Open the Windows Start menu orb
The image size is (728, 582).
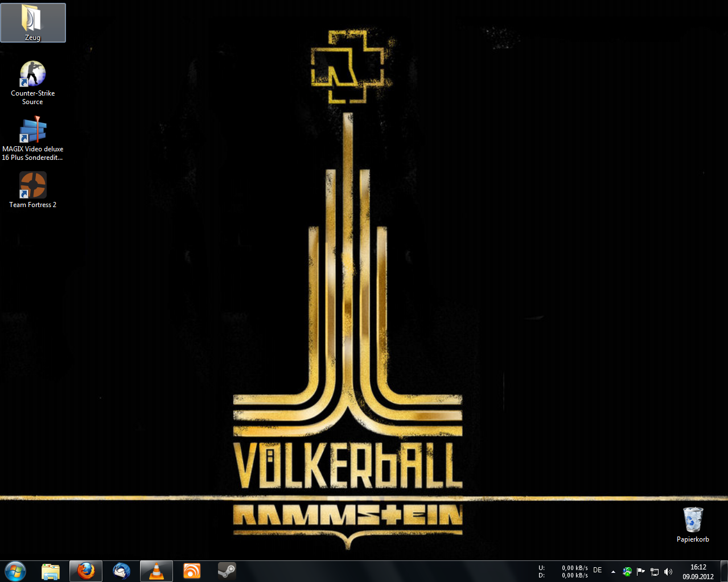click(x=15, y=571)
